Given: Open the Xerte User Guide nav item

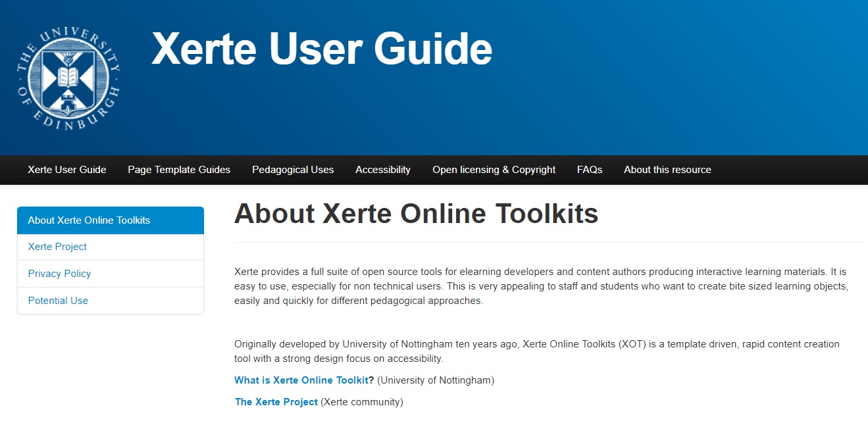Looking at the screenshot, I should (x=67, y=170).
